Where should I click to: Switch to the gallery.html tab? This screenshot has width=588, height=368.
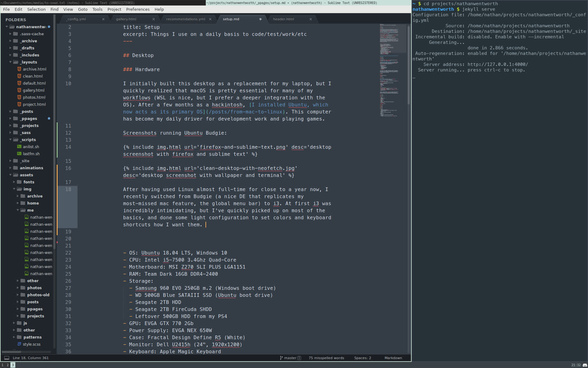click(x=126, y=19)
